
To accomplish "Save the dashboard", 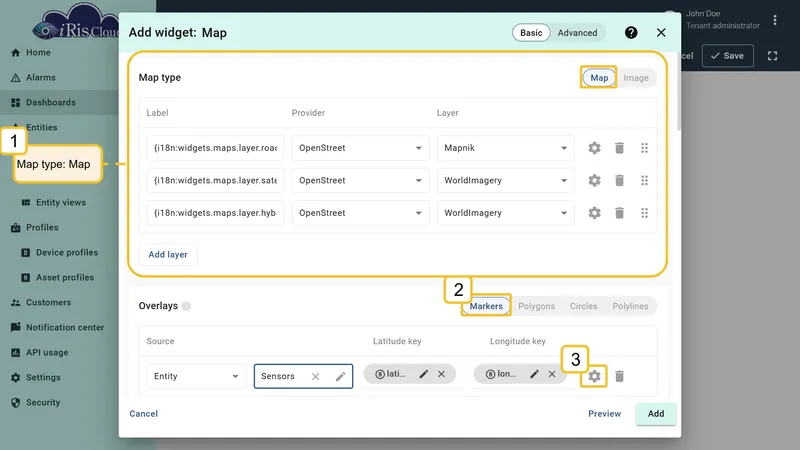I will pyautogui.click(x=728, y=56).
